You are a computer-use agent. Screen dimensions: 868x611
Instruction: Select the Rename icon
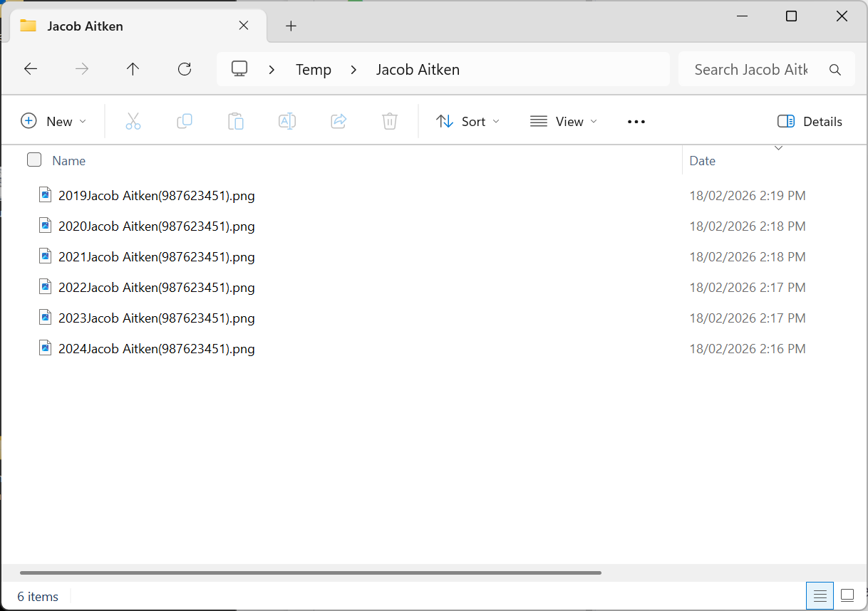click(287, 121)
